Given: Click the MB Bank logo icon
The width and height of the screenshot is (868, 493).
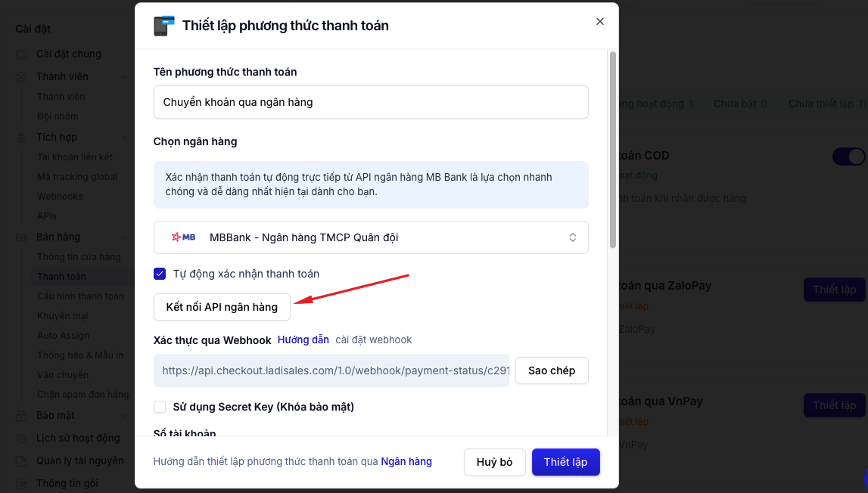Looking at the screenshot, I should tap(183, 237).
